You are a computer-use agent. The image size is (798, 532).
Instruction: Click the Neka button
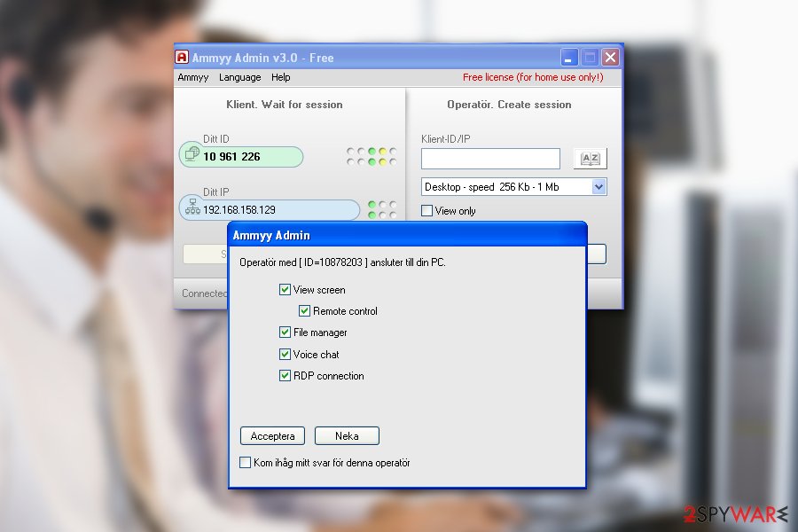[347, 435]
